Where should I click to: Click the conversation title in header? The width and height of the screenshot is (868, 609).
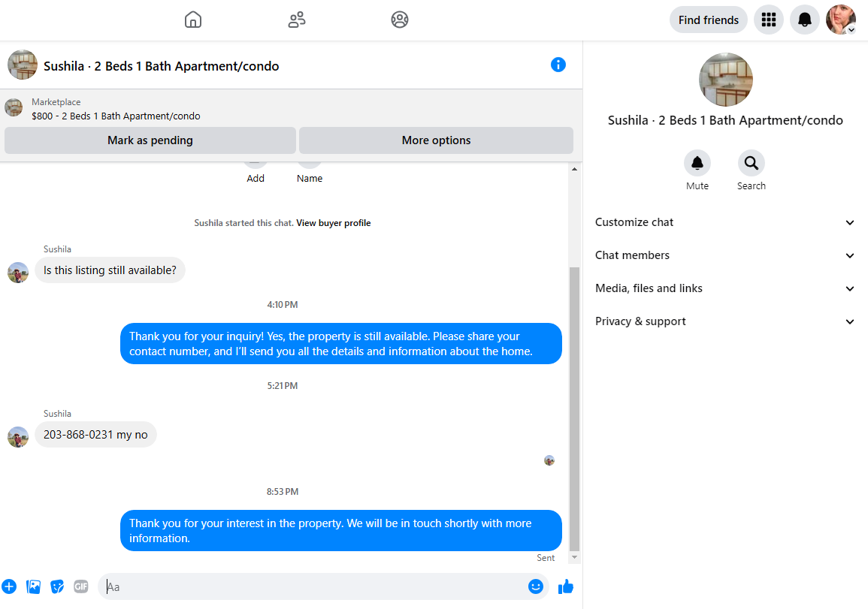click(161, 66)
